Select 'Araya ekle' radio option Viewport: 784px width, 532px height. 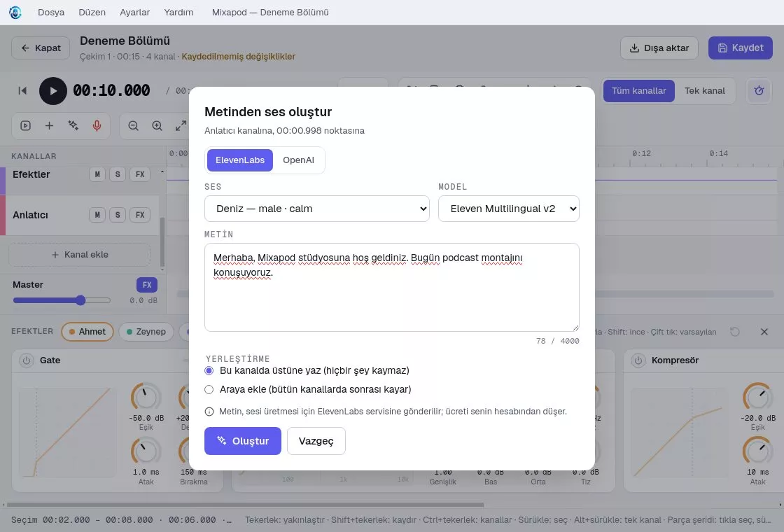click(x=209, y=389)
